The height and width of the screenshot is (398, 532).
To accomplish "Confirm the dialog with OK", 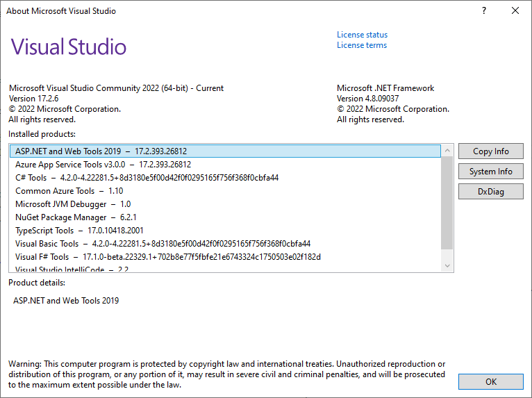I will 490,382.
